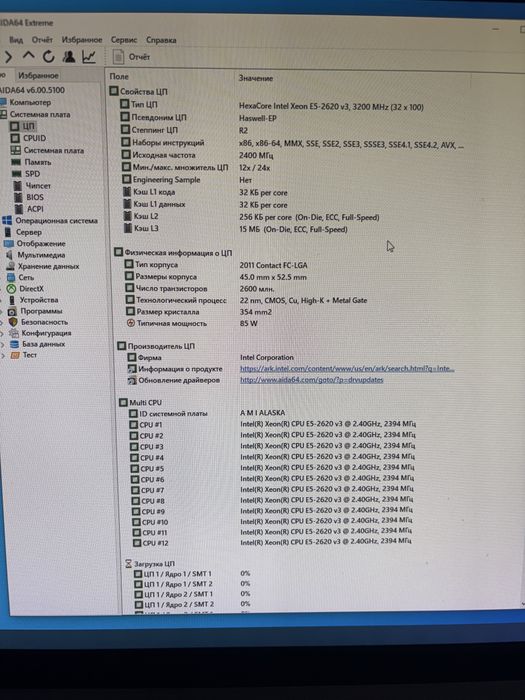The width and height of the screenshot is (525, 700).
Task: Select the ЦП tree item
Action: (x=22, y=126)
